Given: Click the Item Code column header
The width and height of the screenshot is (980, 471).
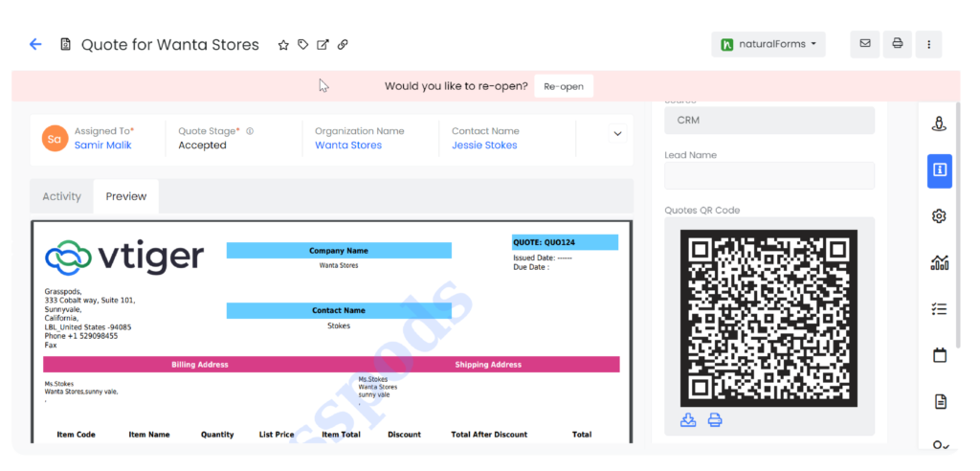Looking at the screenshot, I should click(76, 435).
